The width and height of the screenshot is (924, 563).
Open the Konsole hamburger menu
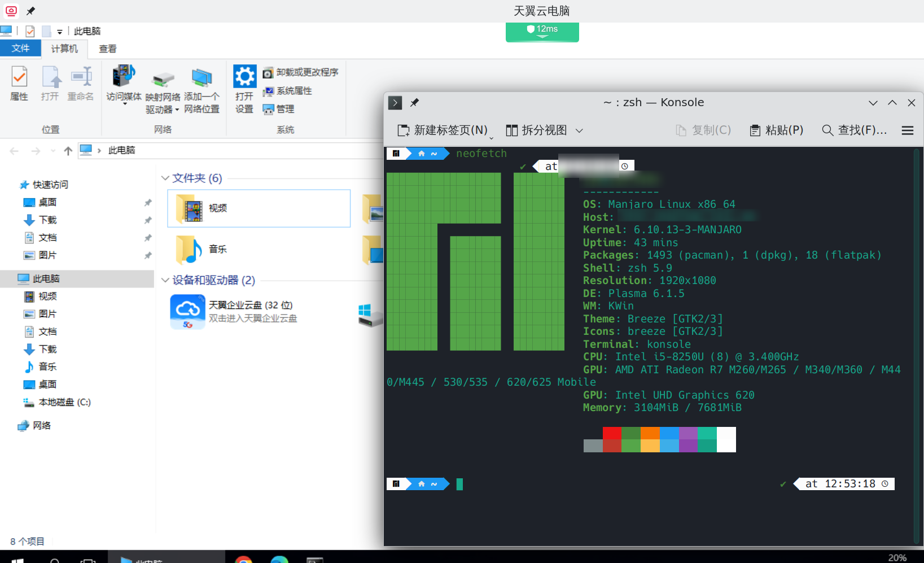click(907, 130)
